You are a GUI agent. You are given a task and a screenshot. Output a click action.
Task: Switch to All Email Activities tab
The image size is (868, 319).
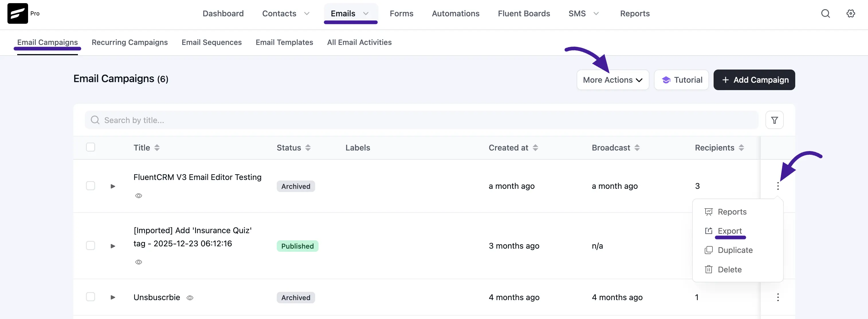359,42
